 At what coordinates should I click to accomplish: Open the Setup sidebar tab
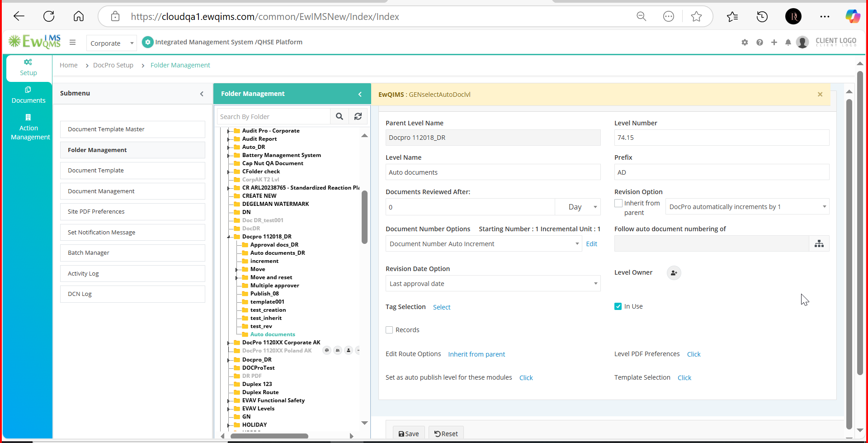[28, 67]
